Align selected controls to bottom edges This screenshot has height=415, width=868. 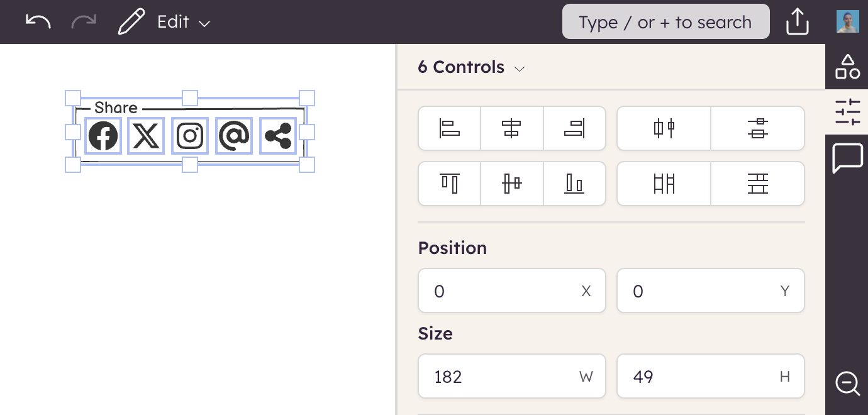point(574,184)
